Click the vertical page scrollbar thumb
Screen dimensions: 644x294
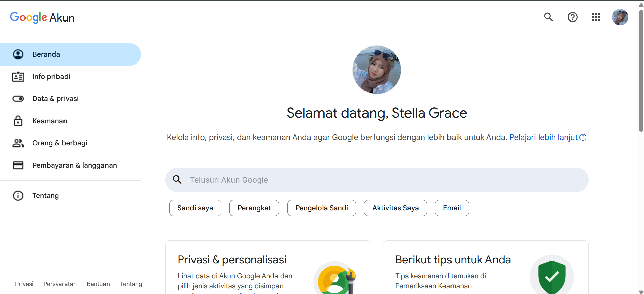[x=641, y=70]
